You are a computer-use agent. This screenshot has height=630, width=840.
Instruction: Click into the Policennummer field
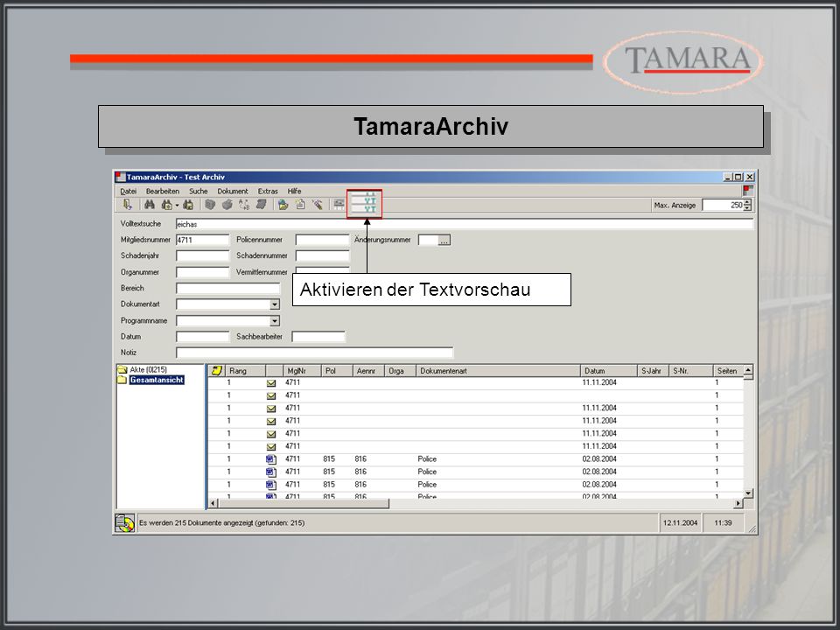pyautogui.click(x=322, y=240)
